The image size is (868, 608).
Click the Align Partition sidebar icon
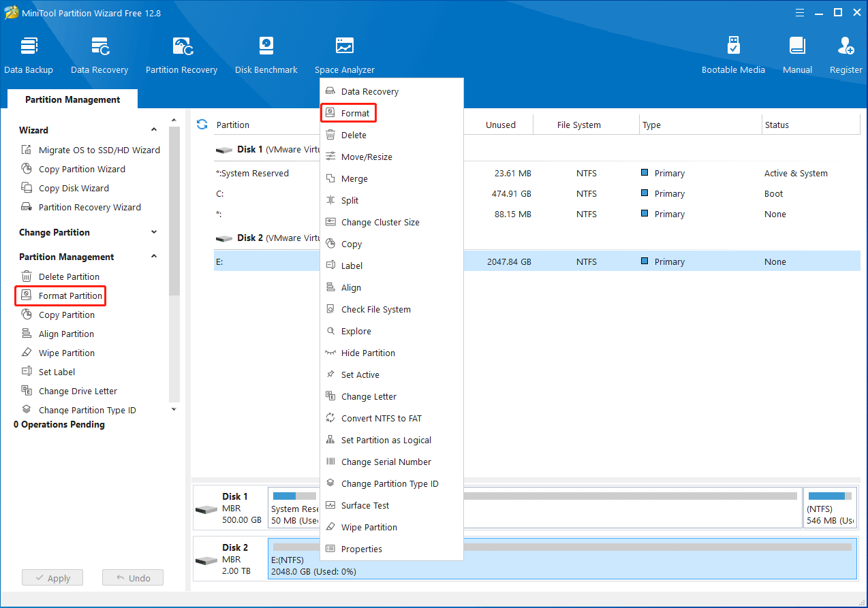[27, 334]
